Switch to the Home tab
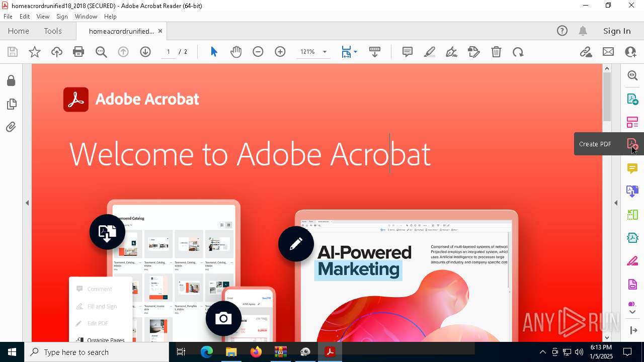 [x=19, y=31]
